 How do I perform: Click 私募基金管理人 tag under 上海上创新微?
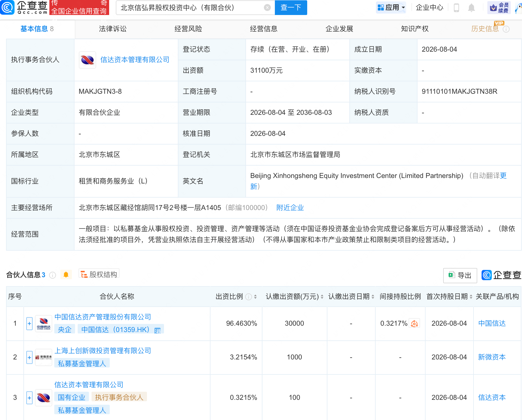click(82, 363)
